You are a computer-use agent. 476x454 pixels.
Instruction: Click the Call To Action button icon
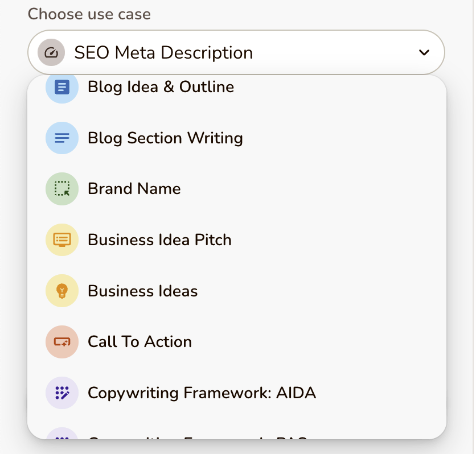click(x=61, y=342)
